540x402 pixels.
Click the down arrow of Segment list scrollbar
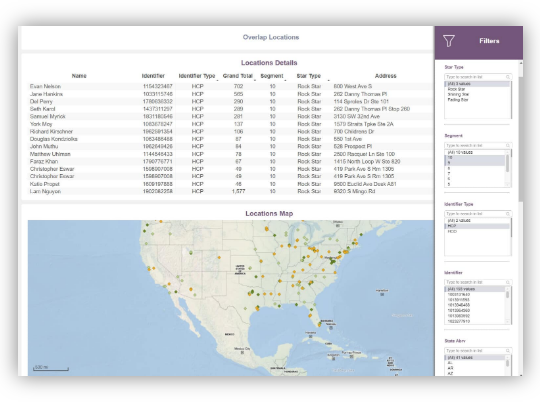pos(507,185)
